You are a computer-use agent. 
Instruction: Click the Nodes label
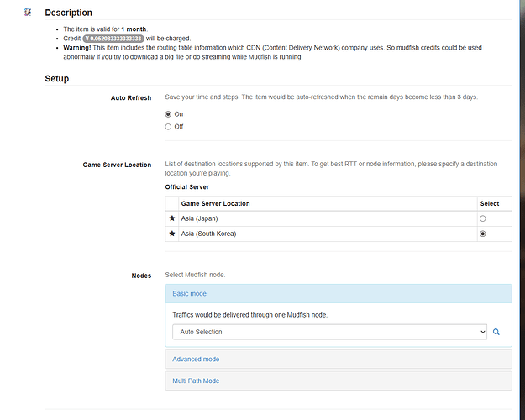[141, 276]
